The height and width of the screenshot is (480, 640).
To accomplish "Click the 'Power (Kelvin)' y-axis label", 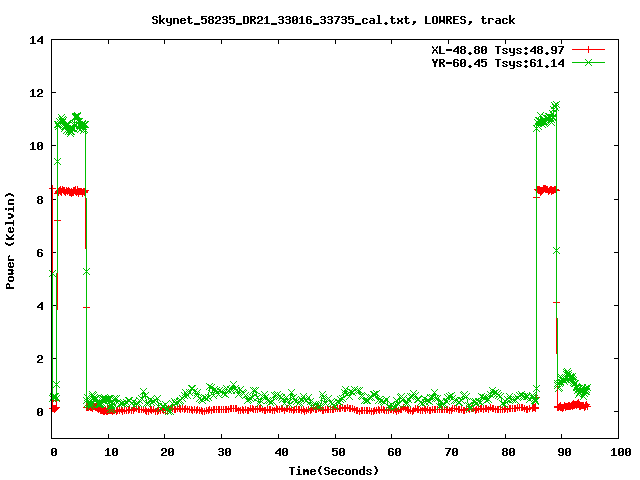I will [x=10, y=241].
